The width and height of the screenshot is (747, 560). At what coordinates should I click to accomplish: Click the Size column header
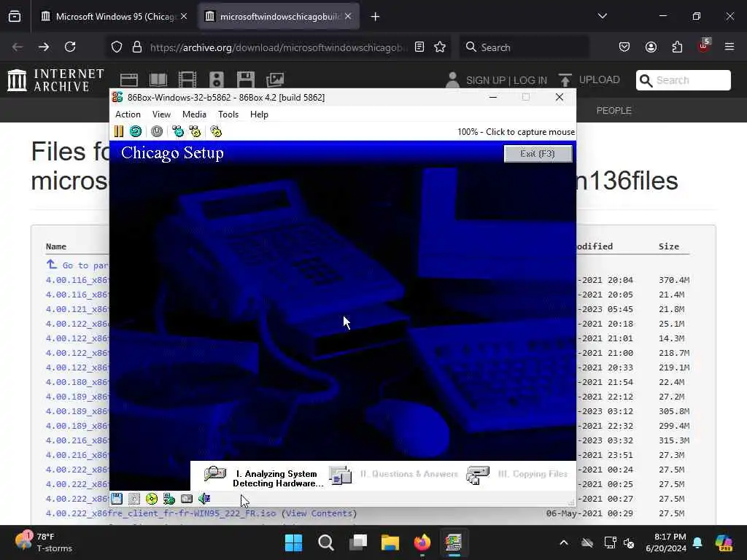click(668, 246)
